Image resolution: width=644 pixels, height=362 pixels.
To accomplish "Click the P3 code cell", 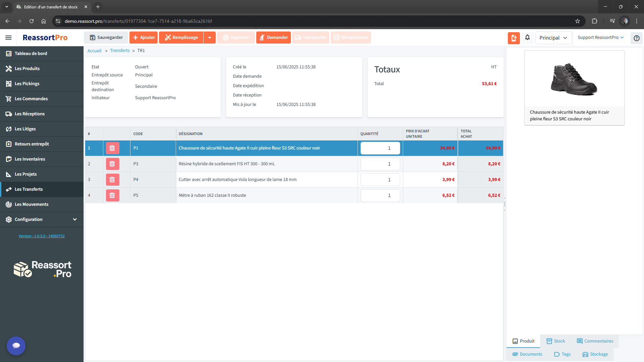I will point(153,164).
